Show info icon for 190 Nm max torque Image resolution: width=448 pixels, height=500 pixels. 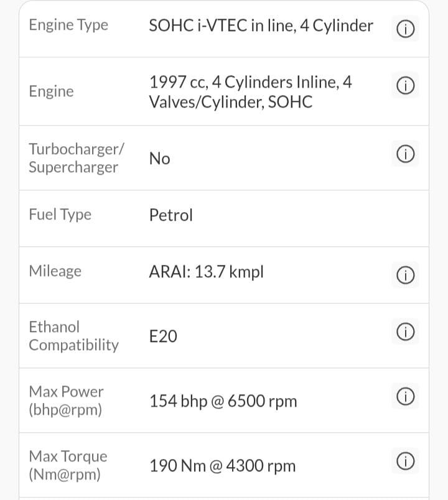(x=405, y=461)
